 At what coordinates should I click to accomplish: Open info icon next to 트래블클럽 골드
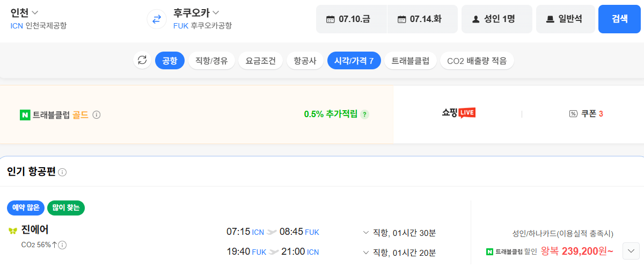point(97,114)
